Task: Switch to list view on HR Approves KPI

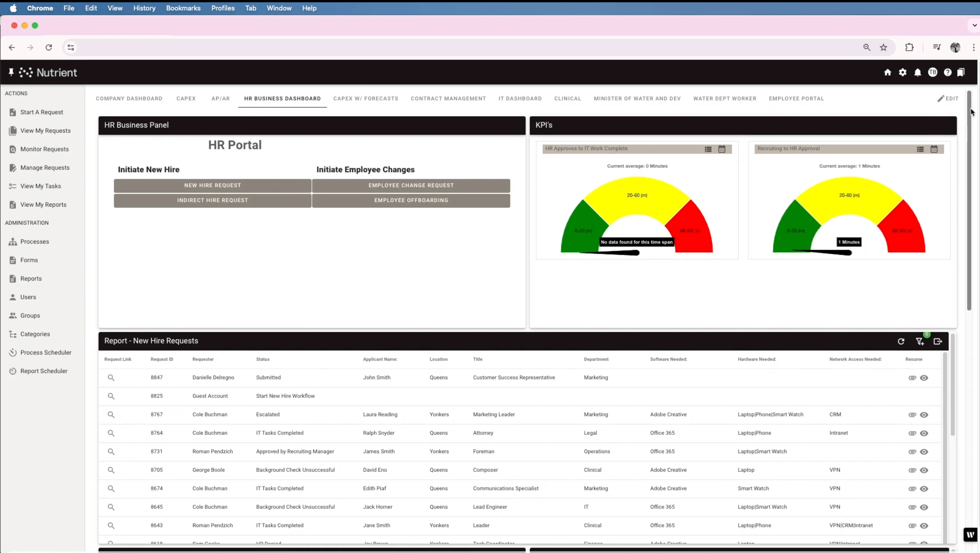Action: [708, 149]
